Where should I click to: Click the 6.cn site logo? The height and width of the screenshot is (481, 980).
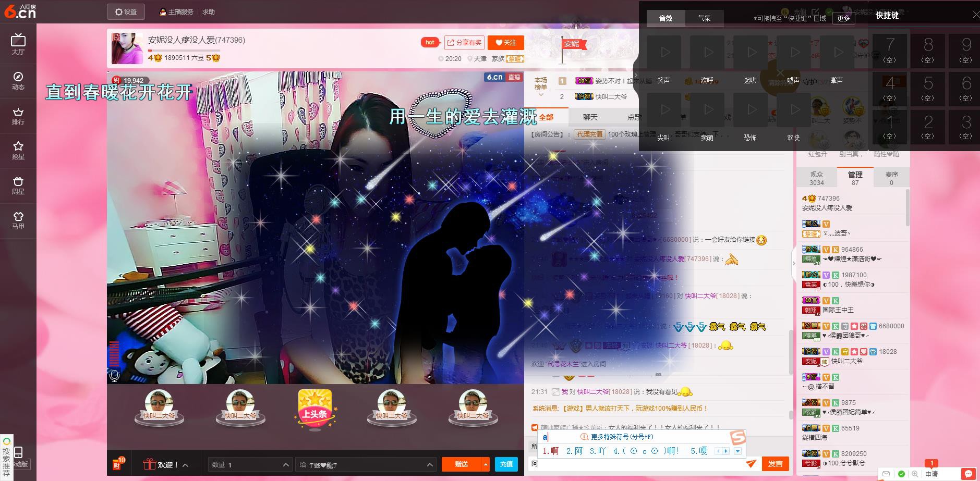(20, 11)
